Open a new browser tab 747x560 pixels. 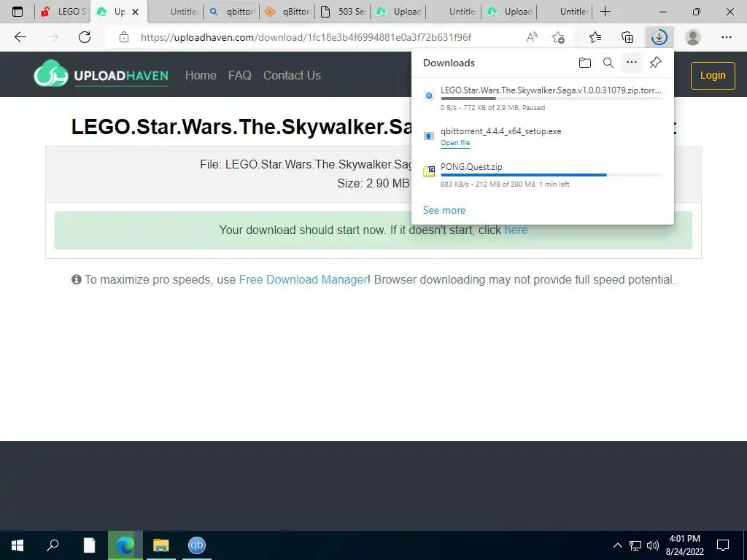click(x=605, y=12)
